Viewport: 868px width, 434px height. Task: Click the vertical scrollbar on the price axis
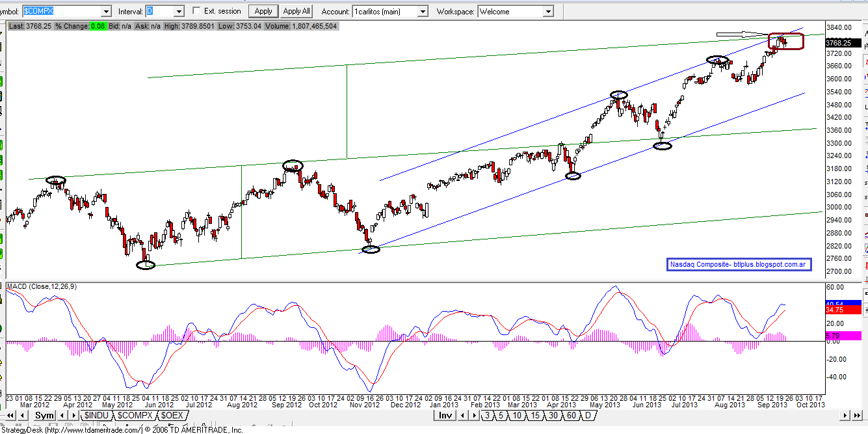pyautogui.click(x=864, y=195)
